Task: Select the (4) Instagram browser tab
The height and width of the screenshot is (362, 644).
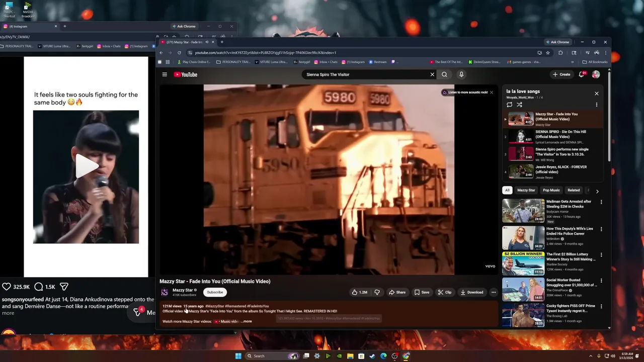Action: (30, 26)
